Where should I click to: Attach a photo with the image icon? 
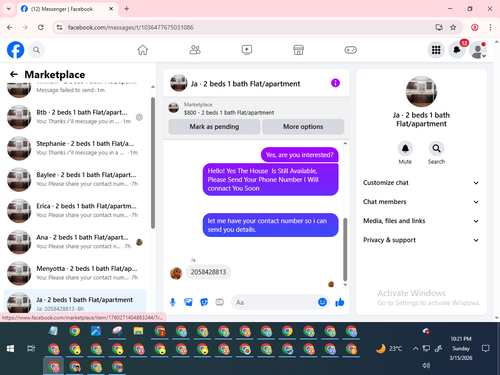tap(188, 302)
